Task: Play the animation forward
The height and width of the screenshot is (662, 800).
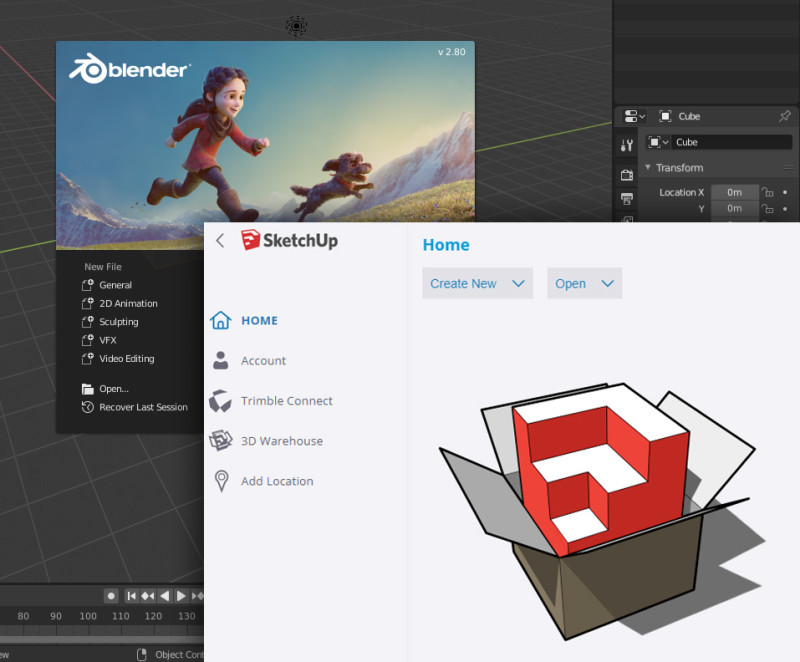Action: coord(181,596)
